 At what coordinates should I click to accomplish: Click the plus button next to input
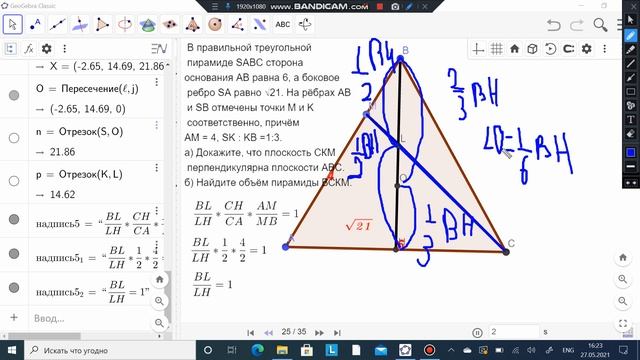tap(14, 318)
